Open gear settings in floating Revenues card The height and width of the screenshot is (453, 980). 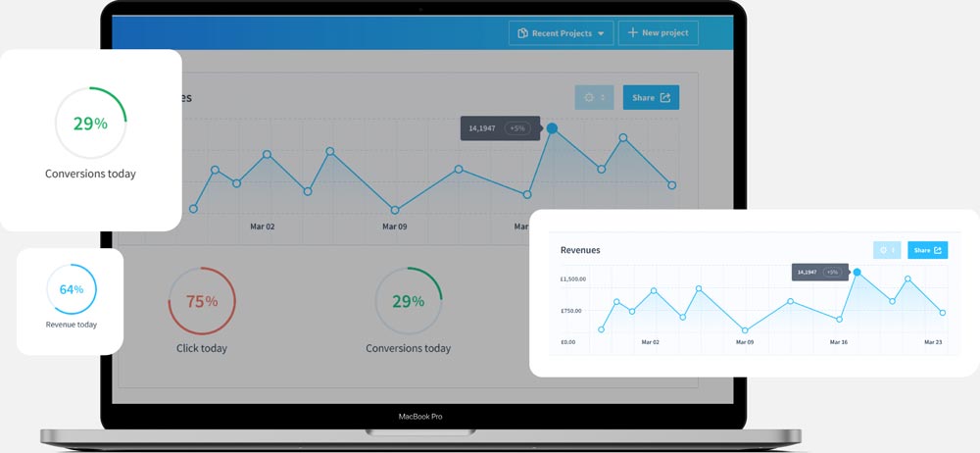885,250
